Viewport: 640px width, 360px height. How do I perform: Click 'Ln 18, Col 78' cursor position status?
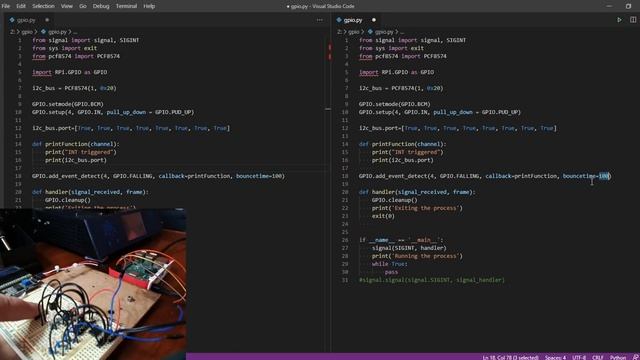(510, 357)
